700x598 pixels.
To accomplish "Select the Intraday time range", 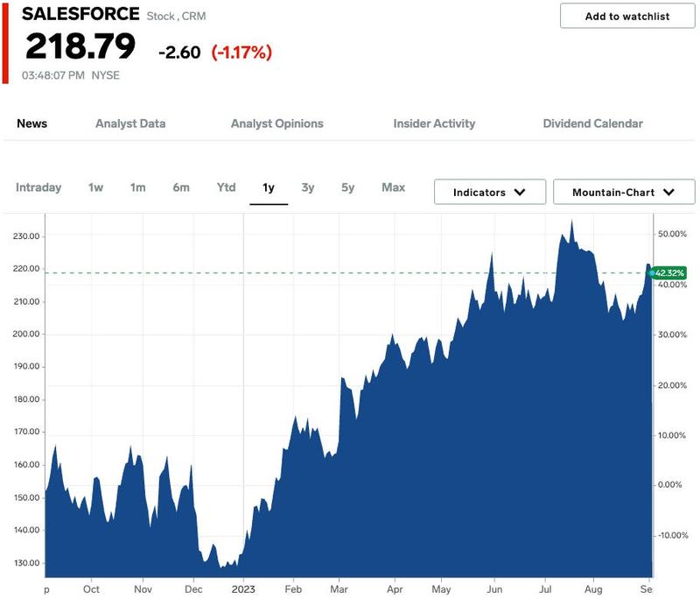I will tap(38, 187).
